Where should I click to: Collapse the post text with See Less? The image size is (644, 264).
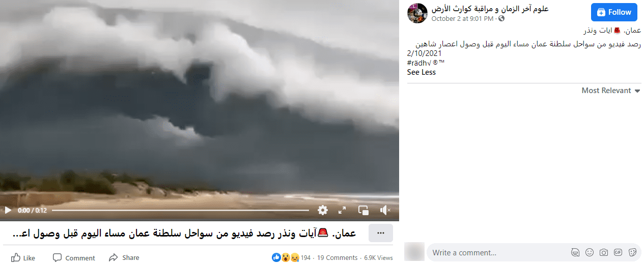(x=422, y=72)
